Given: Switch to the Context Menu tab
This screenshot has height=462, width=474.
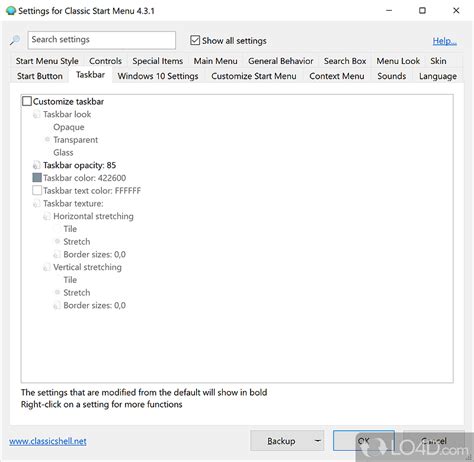Looking at the screenshot, I should (x=337, y=76).
